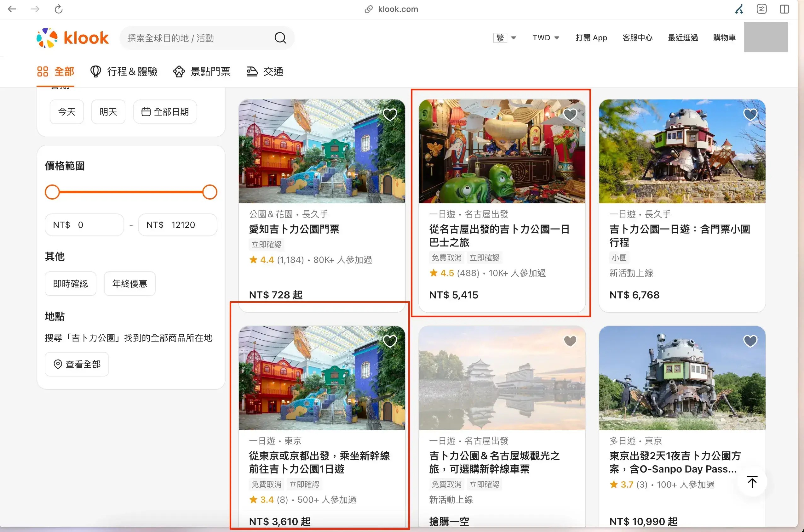Screen dimensions: 804x532
Task: Favorite the 愛知吉卜力公園門票 listing
Action: click(x=389, y=114)
